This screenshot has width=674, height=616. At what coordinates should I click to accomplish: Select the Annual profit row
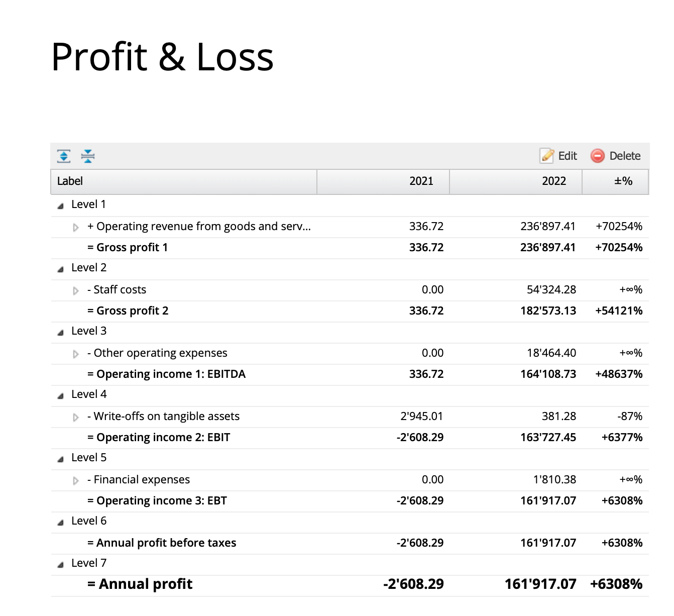144,584
